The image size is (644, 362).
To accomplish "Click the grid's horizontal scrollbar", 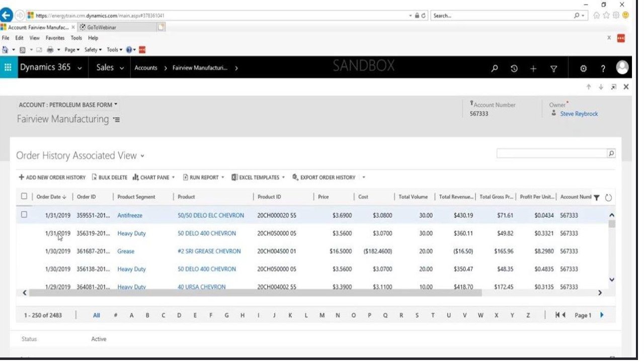I will coord(255,293).
